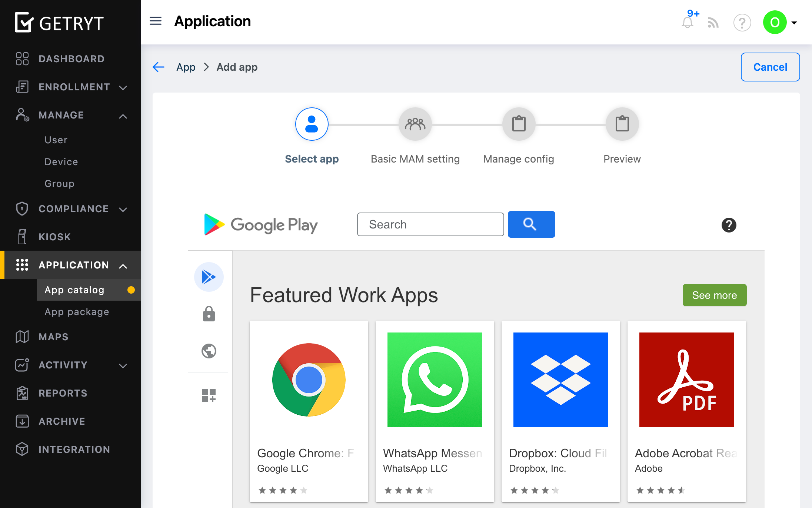Open the Device submenu item
Viewport: 812px width, 508px height.
pos(61,162)
